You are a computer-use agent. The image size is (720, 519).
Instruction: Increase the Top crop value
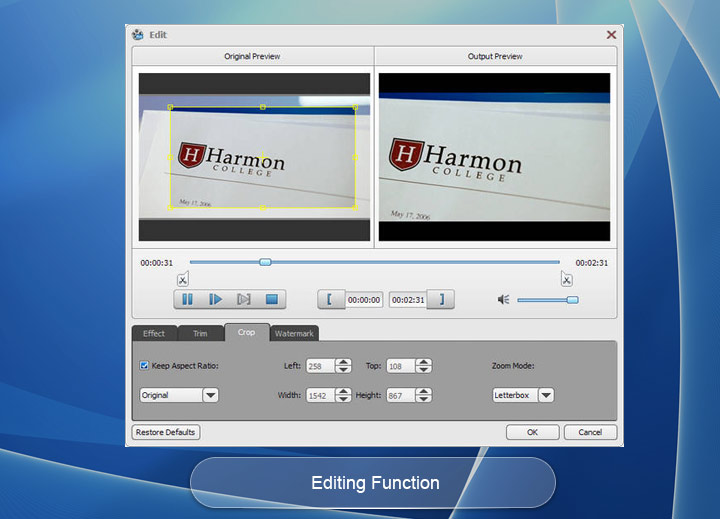click(423, 362)
